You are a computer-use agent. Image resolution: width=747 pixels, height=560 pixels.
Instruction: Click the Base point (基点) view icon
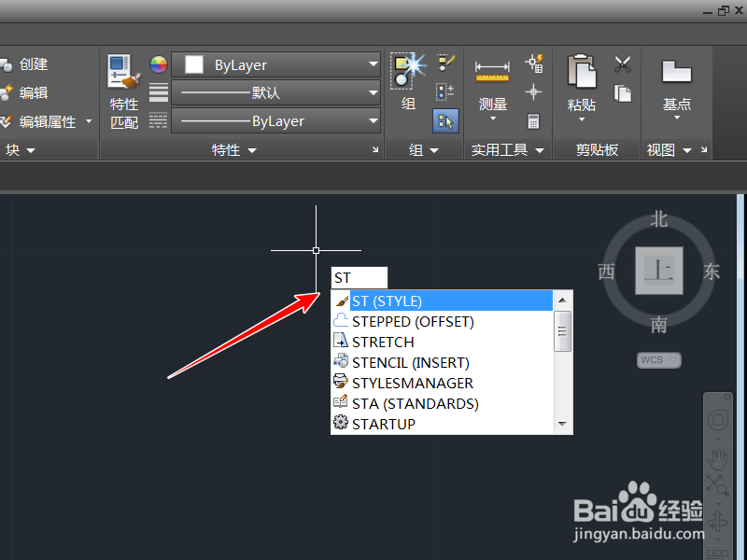coord(676,72)
